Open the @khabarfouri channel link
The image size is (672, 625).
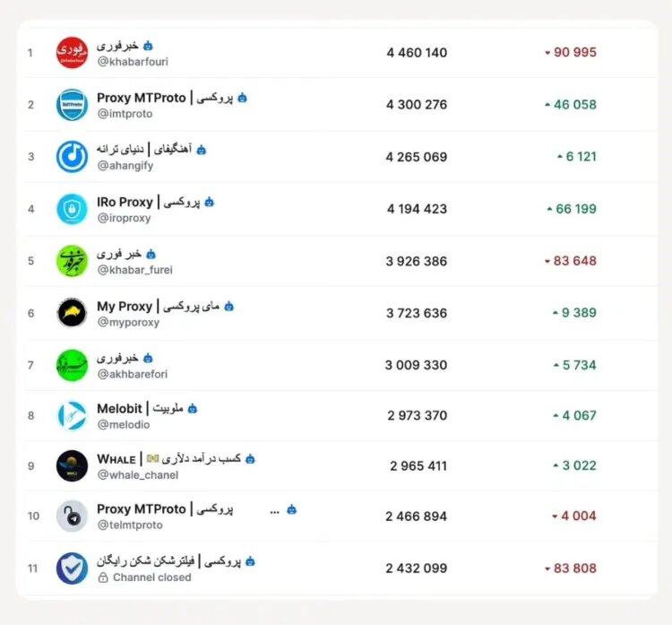[133, 62]
